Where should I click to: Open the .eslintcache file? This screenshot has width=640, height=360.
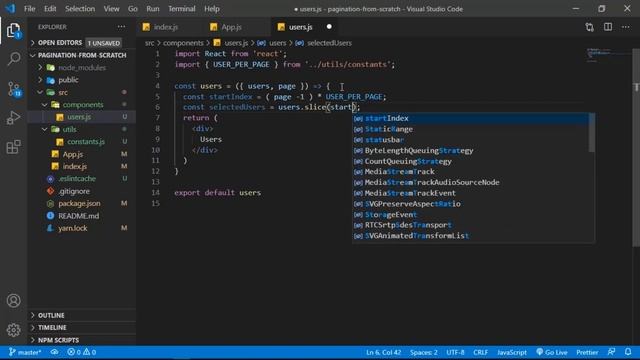[x=77, y=179]
